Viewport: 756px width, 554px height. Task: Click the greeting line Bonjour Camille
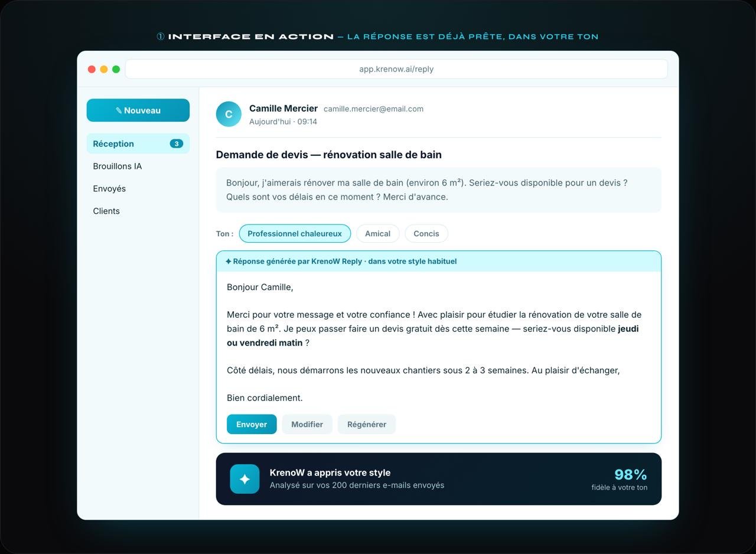[x=260, y=287]
